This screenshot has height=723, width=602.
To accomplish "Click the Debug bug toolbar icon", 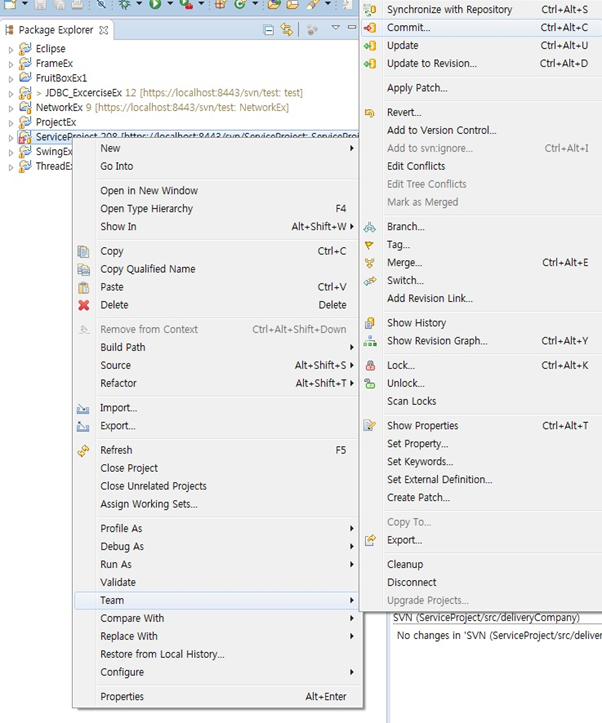I will tap(125, 4).
